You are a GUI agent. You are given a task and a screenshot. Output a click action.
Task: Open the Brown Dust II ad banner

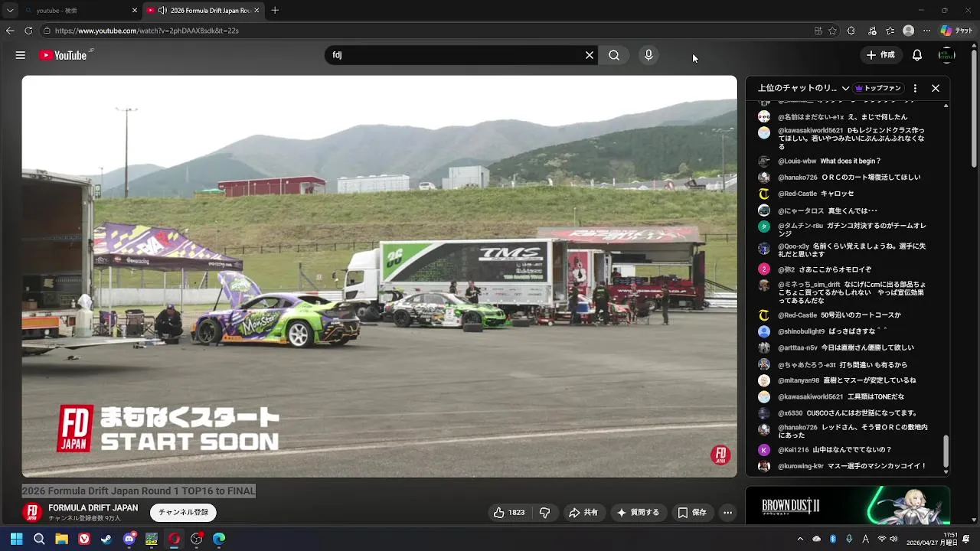(x=848, y=505)
